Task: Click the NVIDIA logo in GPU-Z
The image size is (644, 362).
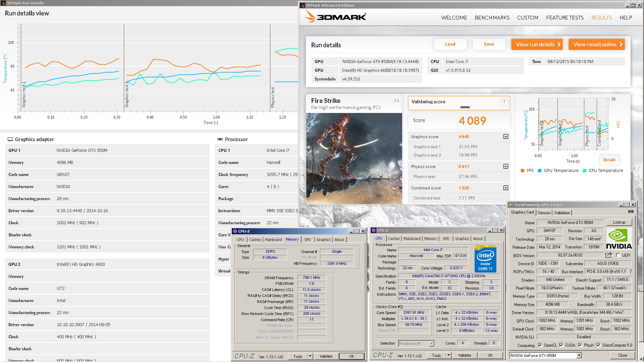Action: pos(619,239)
